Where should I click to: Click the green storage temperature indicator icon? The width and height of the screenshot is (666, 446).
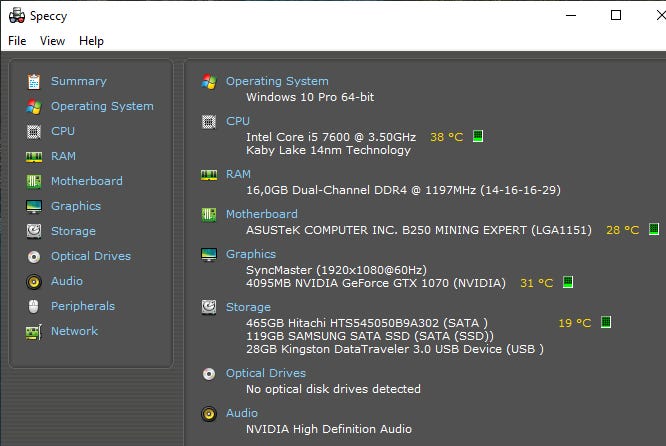[606, 322]
